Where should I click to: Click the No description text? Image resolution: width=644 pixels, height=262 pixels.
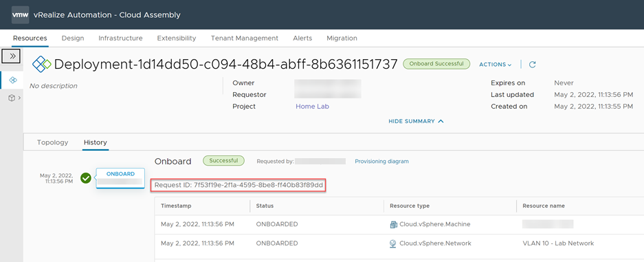coord(54,86)
